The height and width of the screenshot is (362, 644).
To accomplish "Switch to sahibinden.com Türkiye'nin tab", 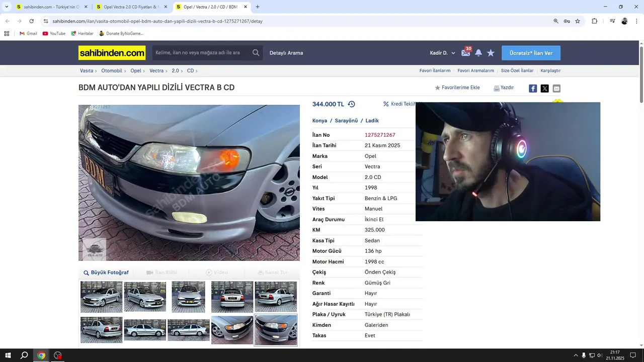I will 52,7.
